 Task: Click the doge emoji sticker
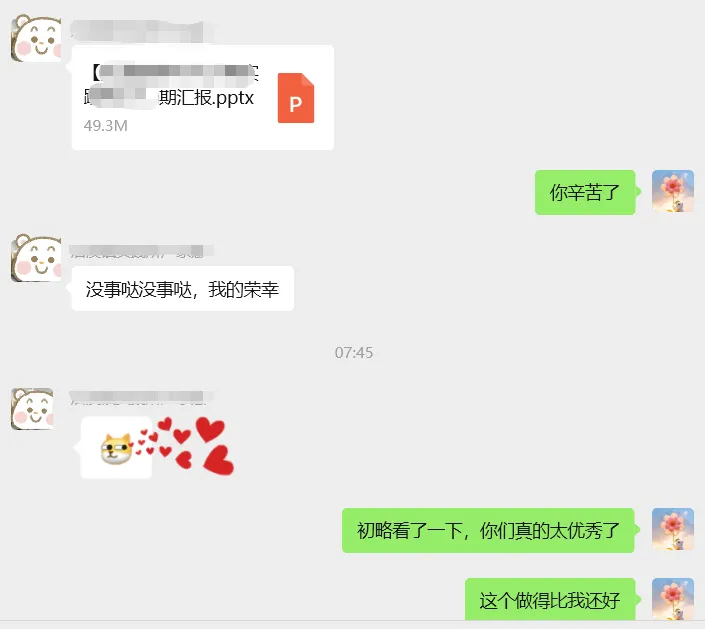(116, 448)
